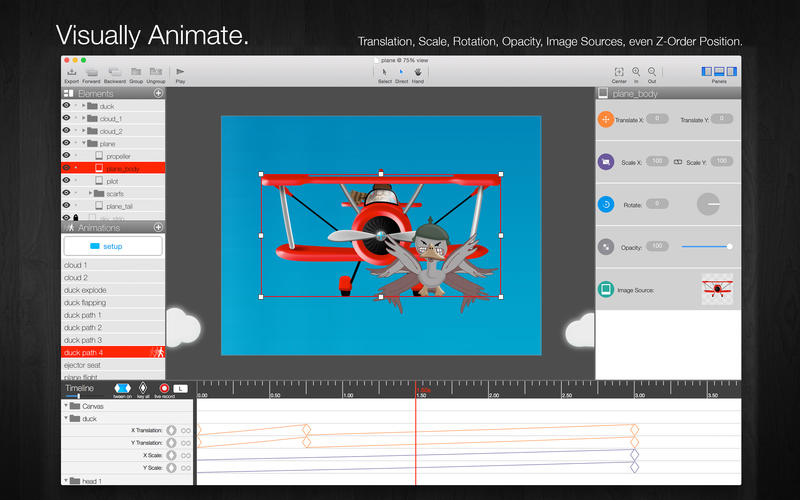
Task: Click the blue Rotate property icon
Action: click(x=606, y=205)
